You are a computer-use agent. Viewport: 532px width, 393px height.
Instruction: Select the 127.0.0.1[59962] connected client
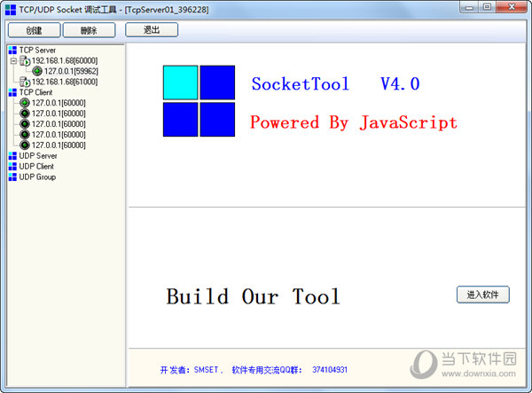pos(71,71)
